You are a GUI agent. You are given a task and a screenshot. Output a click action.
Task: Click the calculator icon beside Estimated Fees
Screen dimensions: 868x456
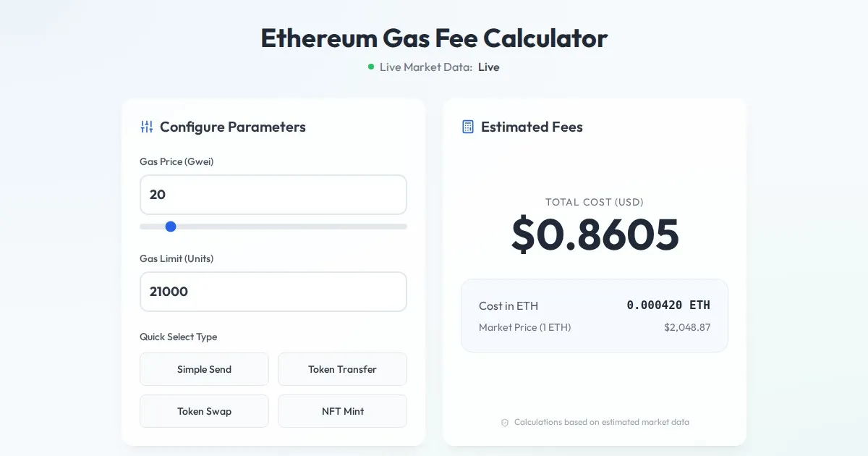[468, 127]
